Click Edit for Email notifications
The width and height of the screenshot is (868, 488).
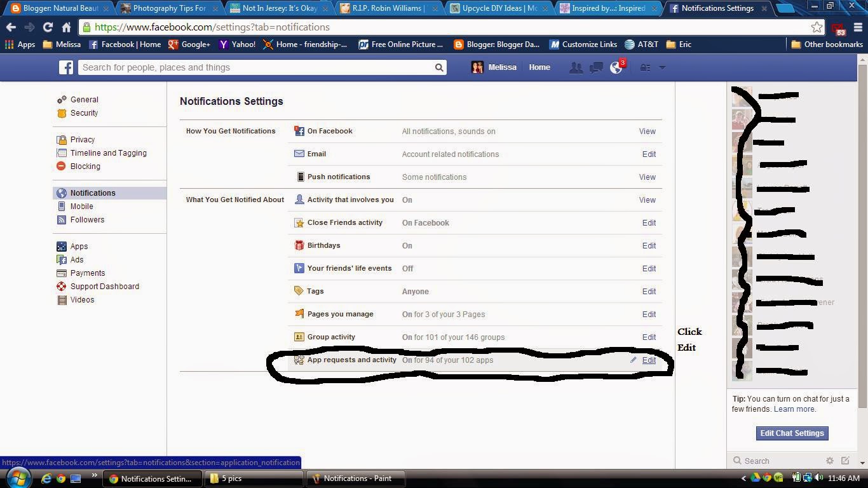click(649, 154)
